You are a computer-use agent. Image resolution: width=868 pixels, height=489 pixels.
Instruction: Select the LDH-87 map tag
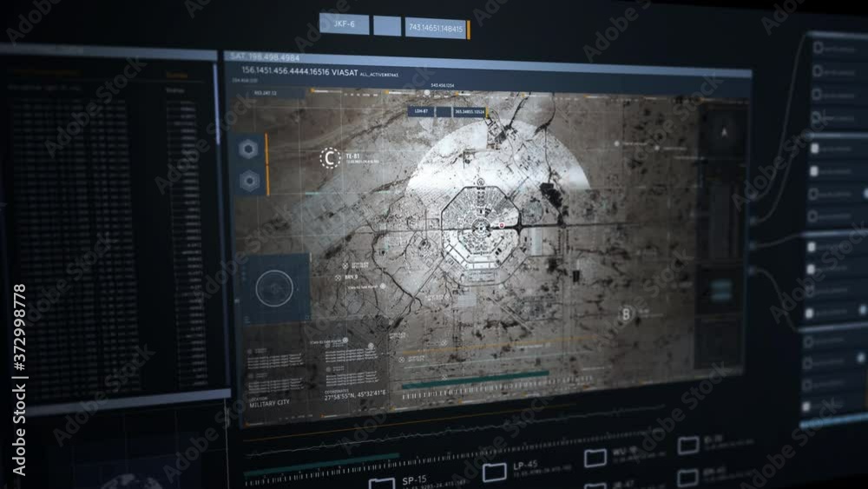click(421, 111)
